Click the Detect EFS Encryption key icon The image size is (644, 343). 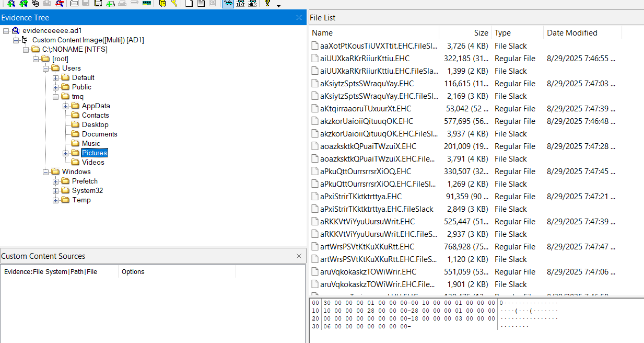pyautogui.click(x=174, y=3)
